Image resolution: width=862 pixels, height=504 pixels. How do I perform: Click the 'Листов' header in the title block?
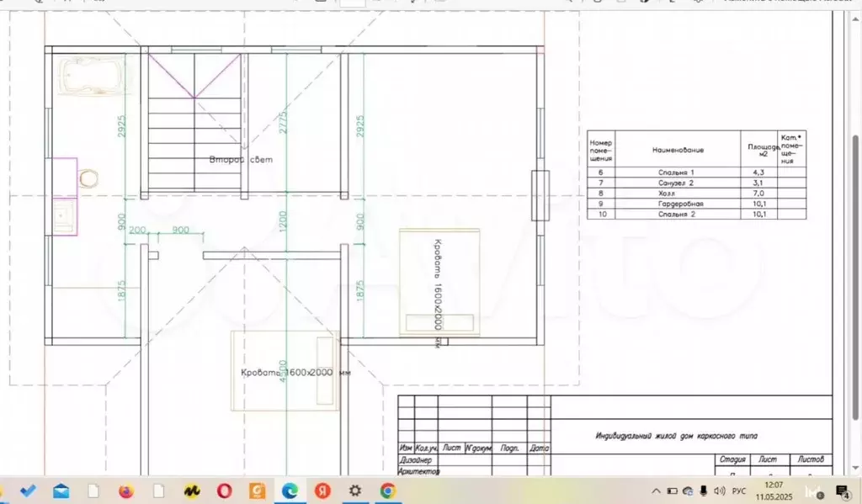pos(811,459)
